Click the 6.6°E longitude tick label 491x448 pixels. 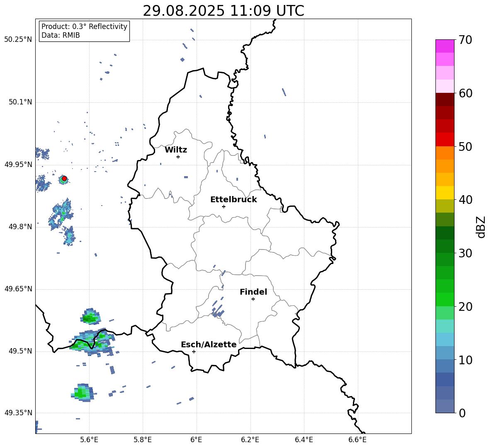357,440
